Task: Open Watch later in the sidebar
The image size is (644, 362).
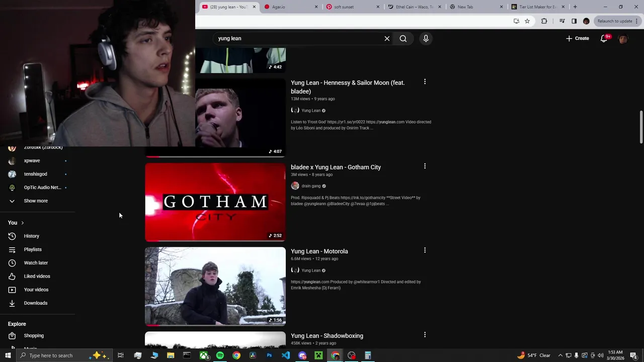Action: click(x=36, y=263)
